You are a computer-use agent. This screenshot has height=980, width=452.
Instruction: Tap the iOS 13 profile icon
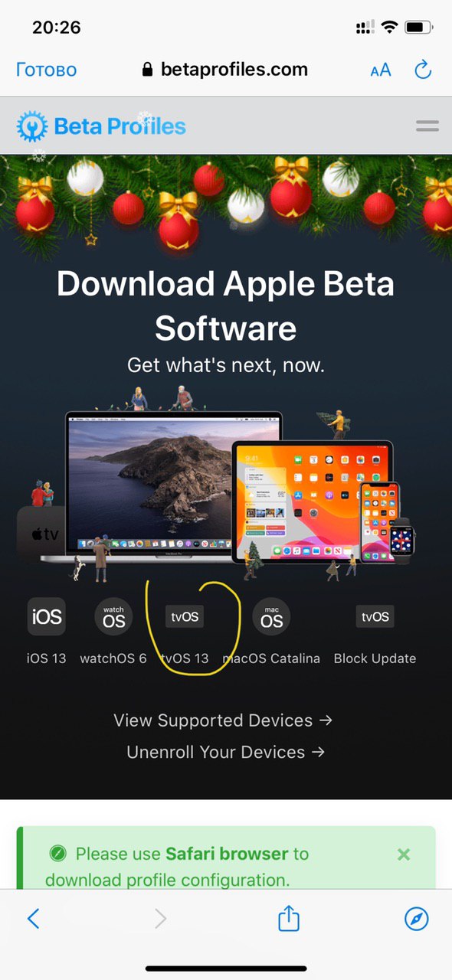point(46,617)
